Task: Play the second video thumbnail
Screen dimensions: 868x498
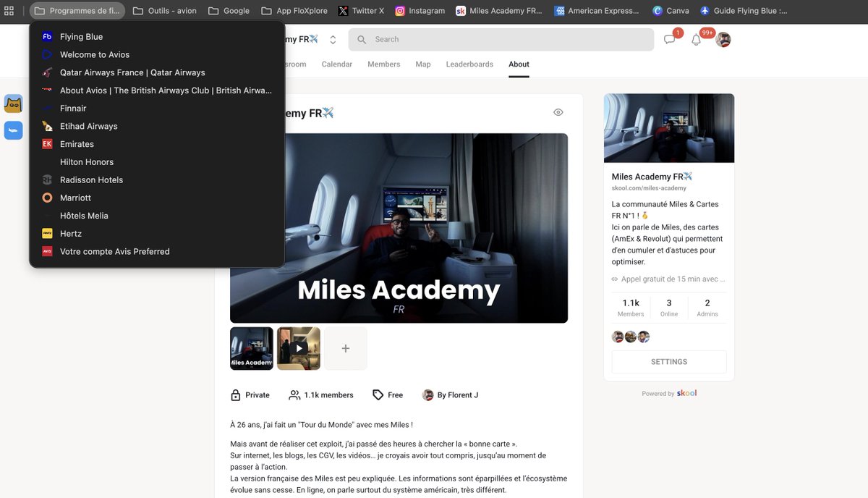Action: (299, 348)
